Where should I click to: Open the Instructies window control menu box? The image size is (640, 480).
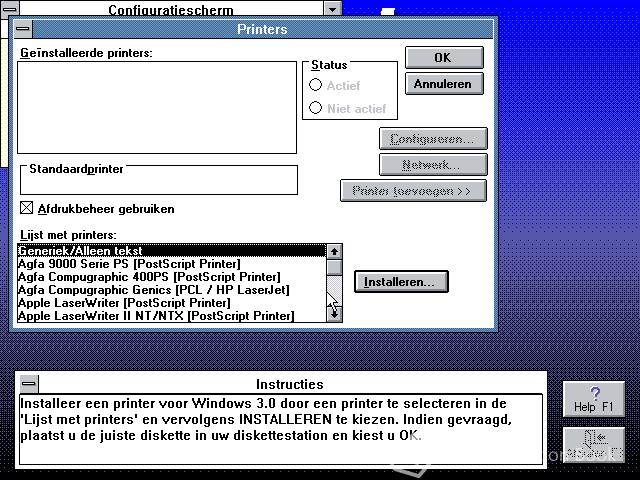pos(29,384)
